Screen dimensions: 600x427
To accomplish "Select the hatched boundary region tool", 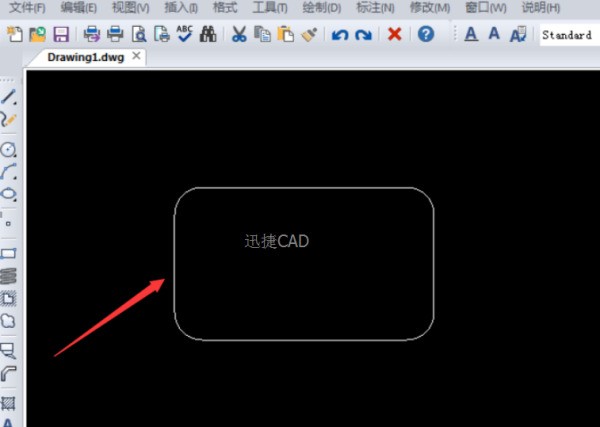I will 8,298.
